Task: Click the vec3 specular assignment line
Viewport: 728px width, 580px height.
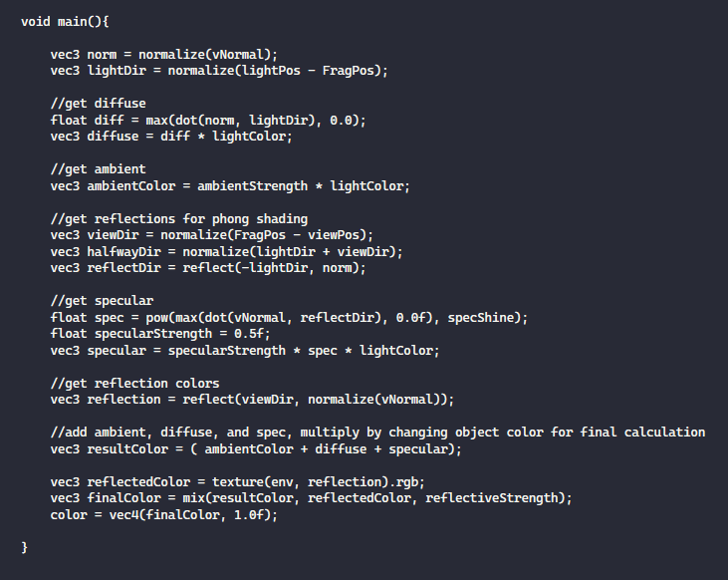Action: click(245, 351)
